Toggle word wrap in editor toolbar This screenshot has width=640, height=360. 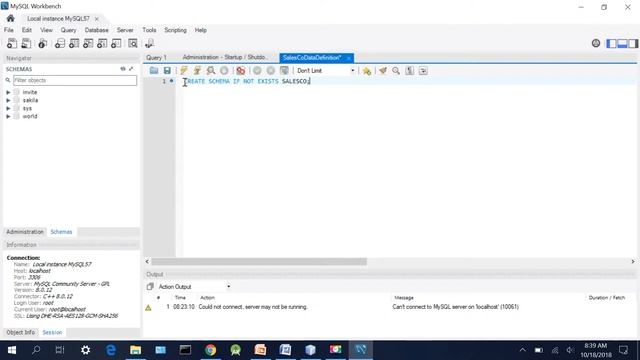[423, 71]
